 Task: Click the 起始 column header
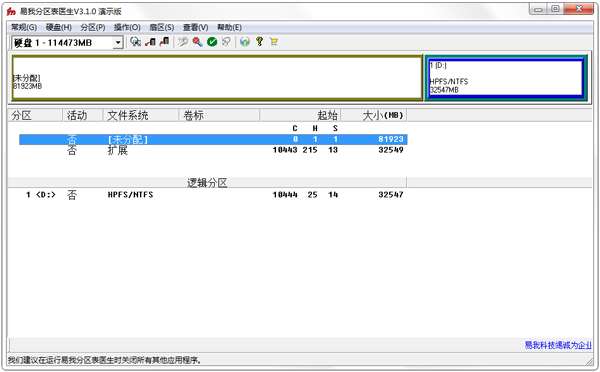tap(300, 115)
